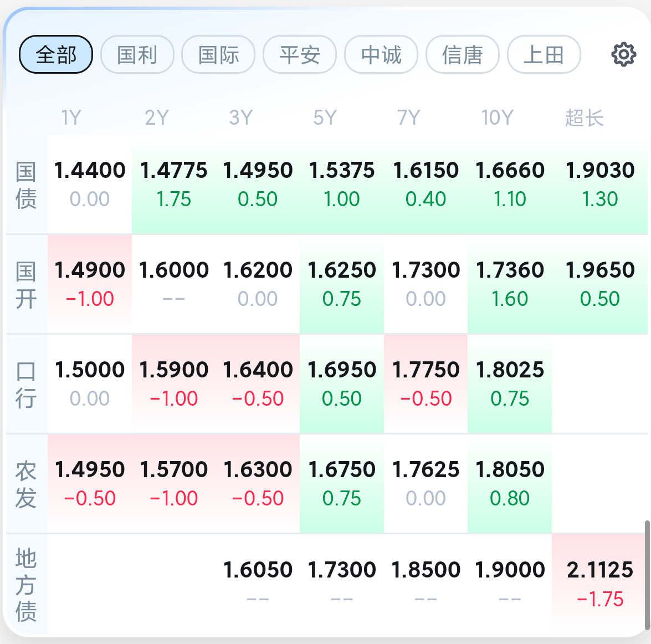The width and height of the screenshot is (651, 644).
Task: Open settings via the gear icon
Action: coord(623,54)
